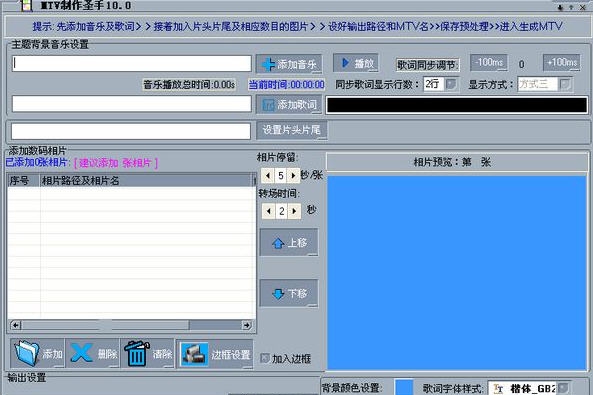Screen dimensions: 593x395
Task: Click the 相片停留 value 5 field
Action: click(x=281, y=176)
